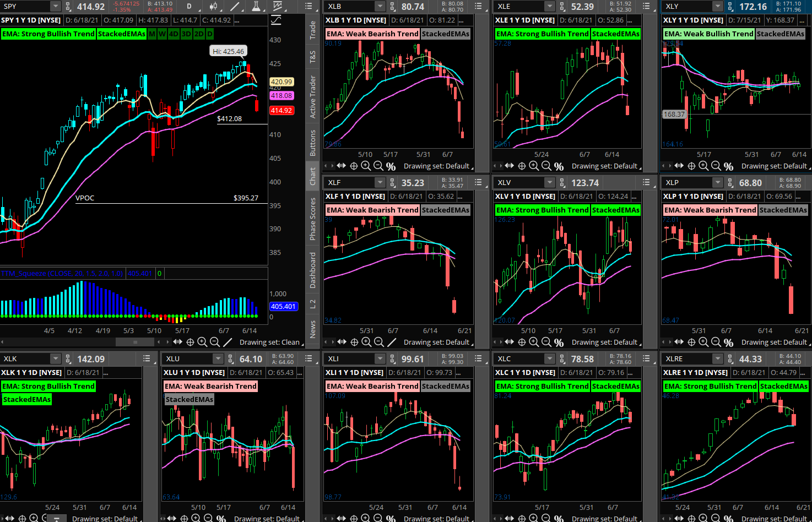Click the expand-collapse arrows icon under SPY chart
This screenshot has height=522, width=812.
[177, 342]
